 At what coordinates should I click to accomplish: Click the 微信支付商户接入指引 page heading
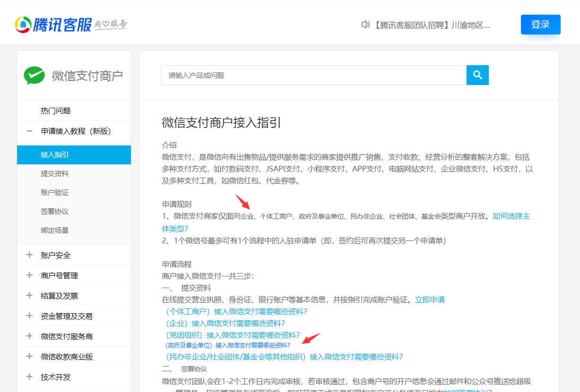(222, 123)
